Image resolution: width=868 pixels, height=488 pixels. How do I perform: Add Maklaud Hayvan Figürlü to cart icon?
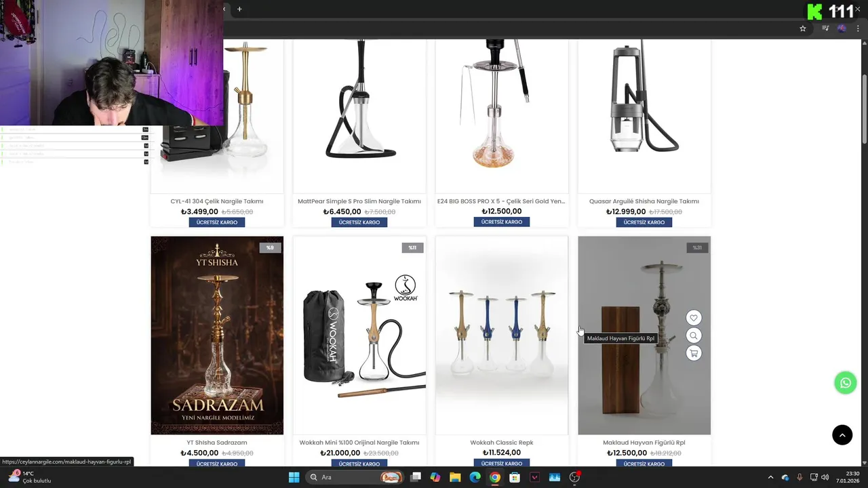click(x=693, y=353)
